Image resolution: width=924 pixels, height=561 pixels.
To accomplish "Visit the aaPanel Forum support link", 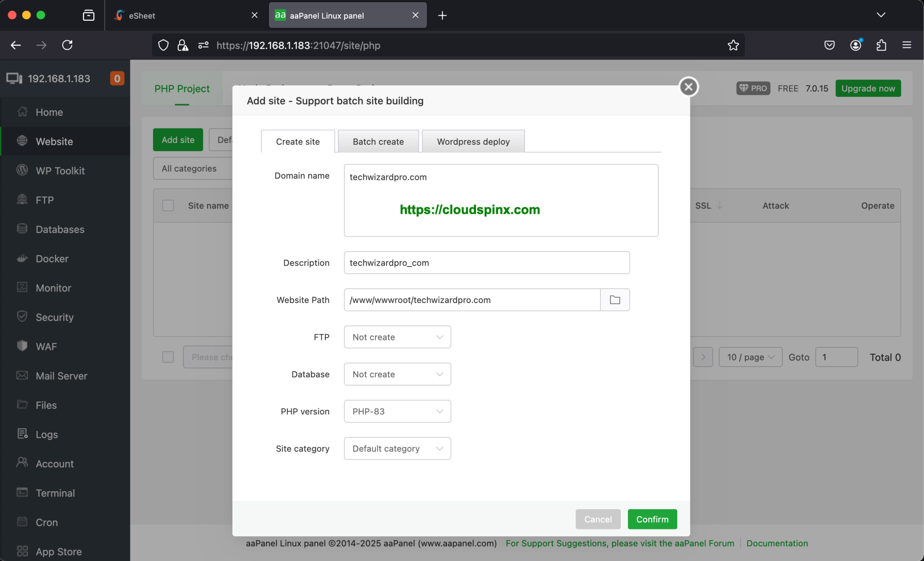I will [x=620, y=543].
